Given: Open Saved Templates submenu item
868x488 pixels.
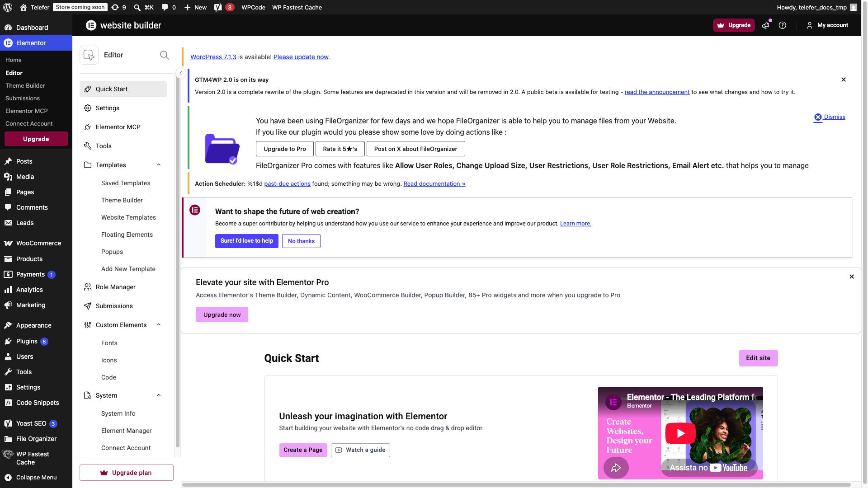Looking at the screenshot, I should point(126,183).
